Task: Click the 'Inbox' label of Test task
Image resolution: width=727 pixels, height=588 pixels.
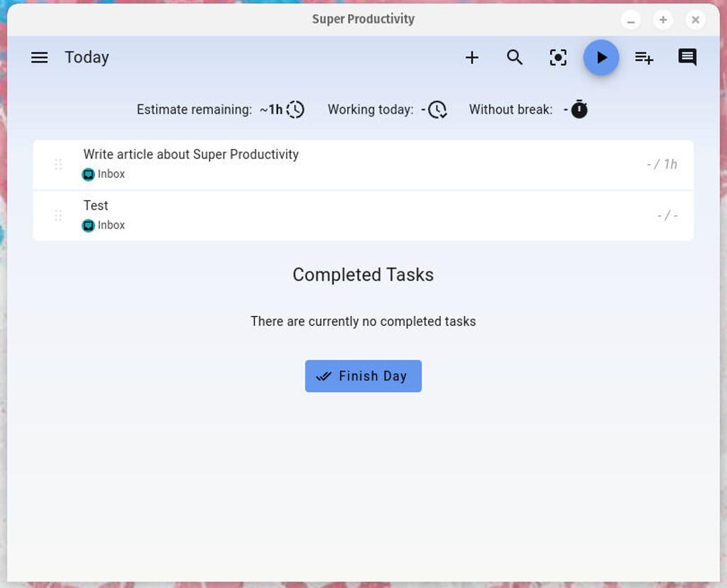Action: point(111,225)
